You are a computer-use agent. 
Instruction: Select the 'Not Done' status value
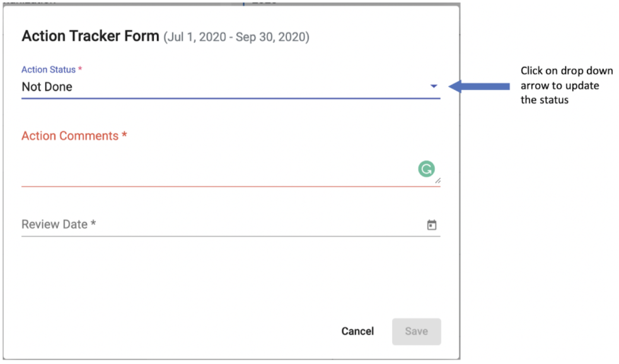tap(47, 87)
